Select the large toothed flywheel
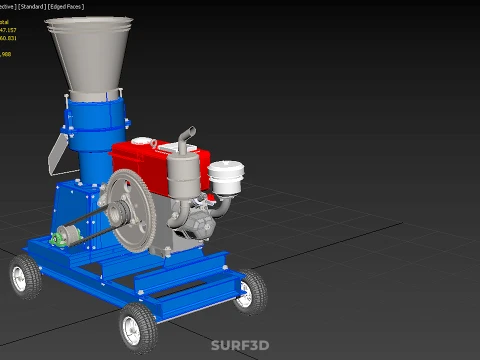 pyautogui.click(x=131, y=211)
